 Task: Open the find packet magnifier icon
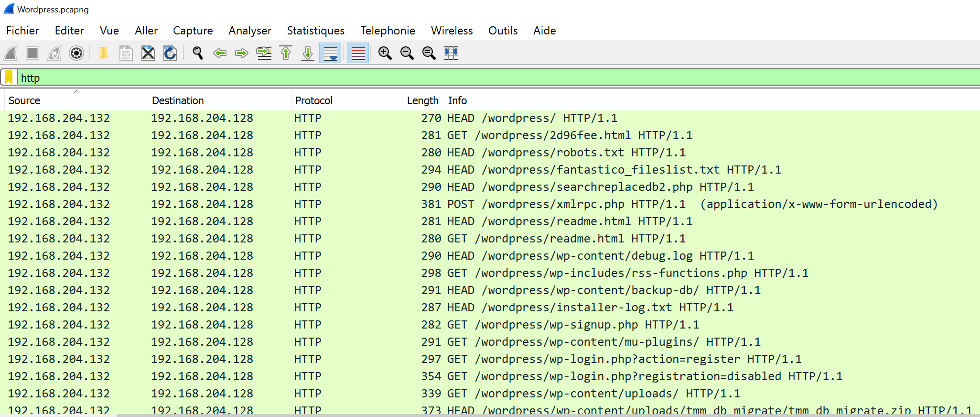pos(198,53)
